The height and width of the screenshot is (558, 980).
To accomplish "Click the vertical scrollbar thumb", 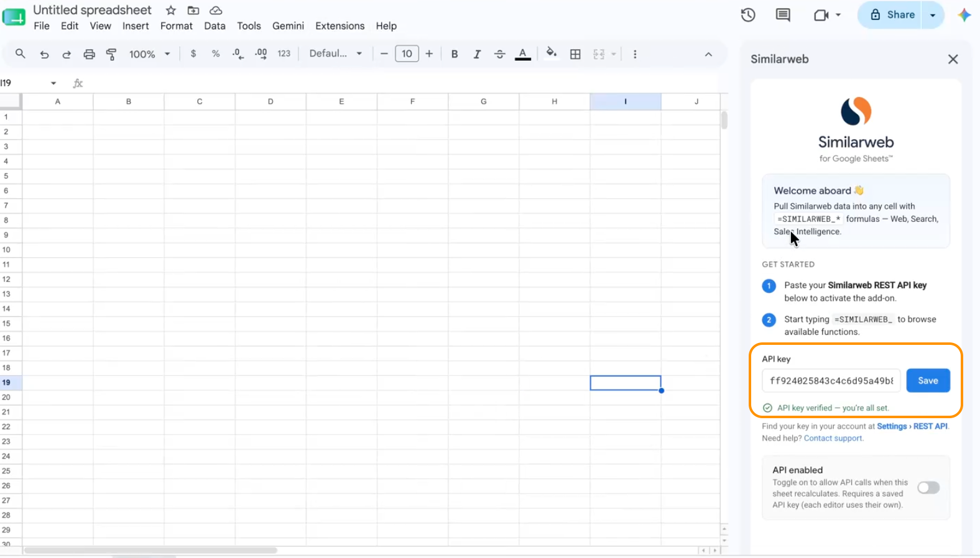I will pos(724,120).
